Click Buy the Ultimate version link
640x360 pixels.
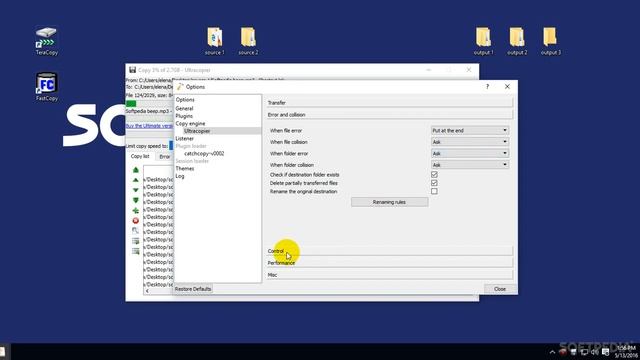[149, 126]
